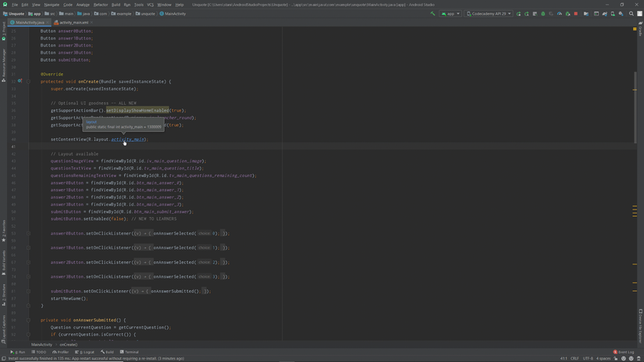Click the activity_main link in setContentView
The image size is (644, 362).
click(128, 140)
